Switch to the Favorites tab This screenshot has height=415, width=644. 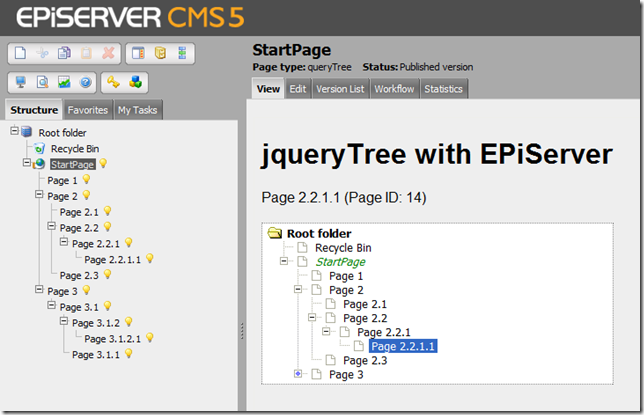tap(88, 110)
